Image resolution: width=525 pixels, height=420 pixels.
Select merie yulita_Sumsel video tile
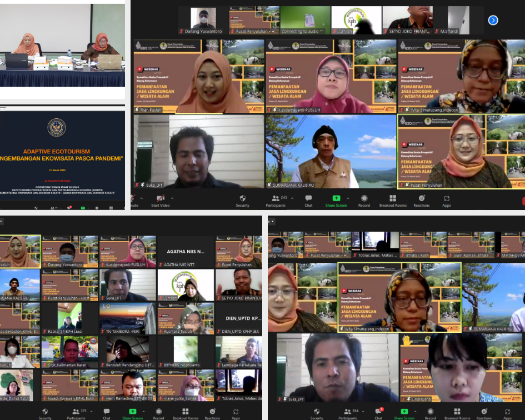click(x=186, y=386)
